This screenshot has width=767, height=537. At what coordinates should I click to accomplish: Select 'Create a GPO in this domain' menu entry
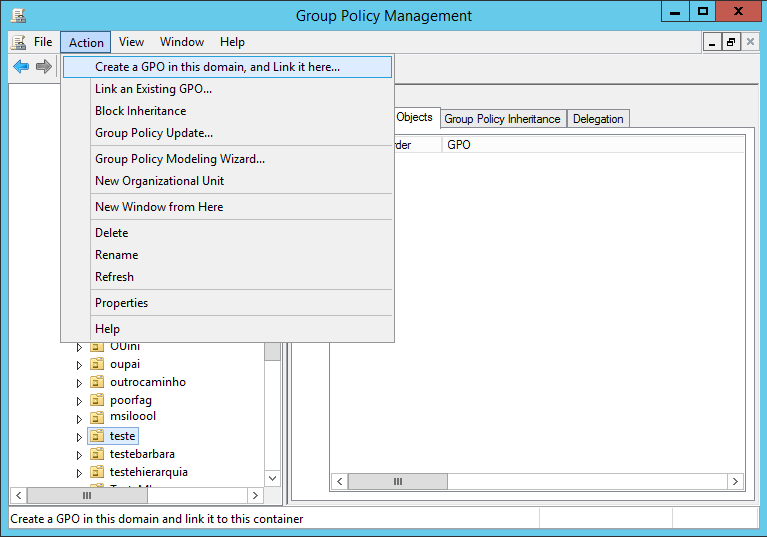coord(217,67)
